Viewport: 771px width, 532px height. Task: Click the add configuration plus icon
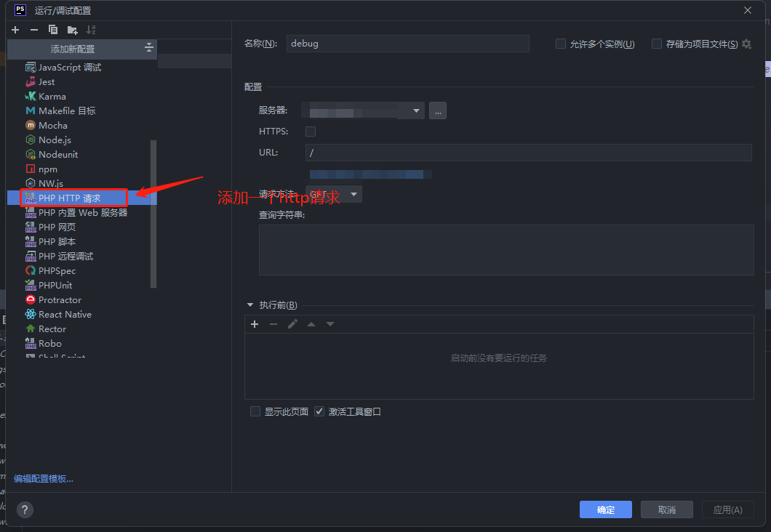(15, 30)
